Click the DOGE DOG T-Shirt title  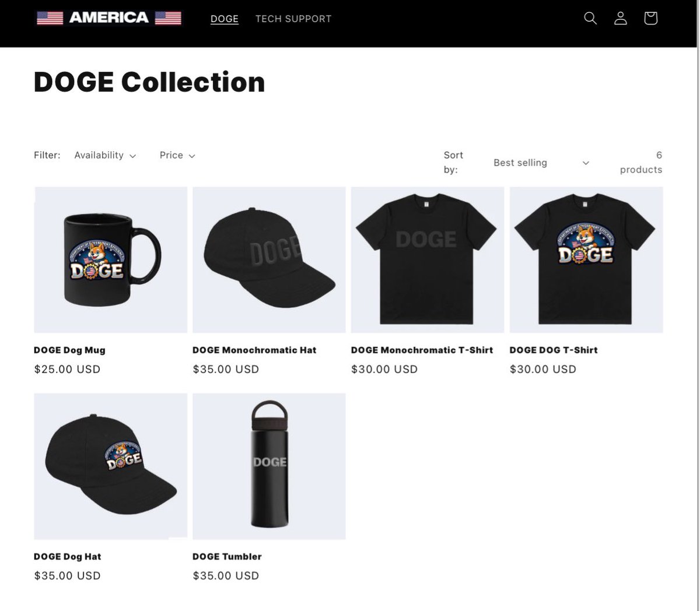point(554,350)
